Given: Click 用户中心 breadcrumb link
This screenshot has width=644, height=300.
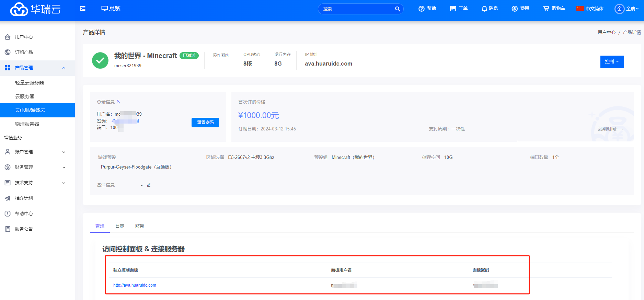Looking at the screenshot, I should [x=607, y=32].
